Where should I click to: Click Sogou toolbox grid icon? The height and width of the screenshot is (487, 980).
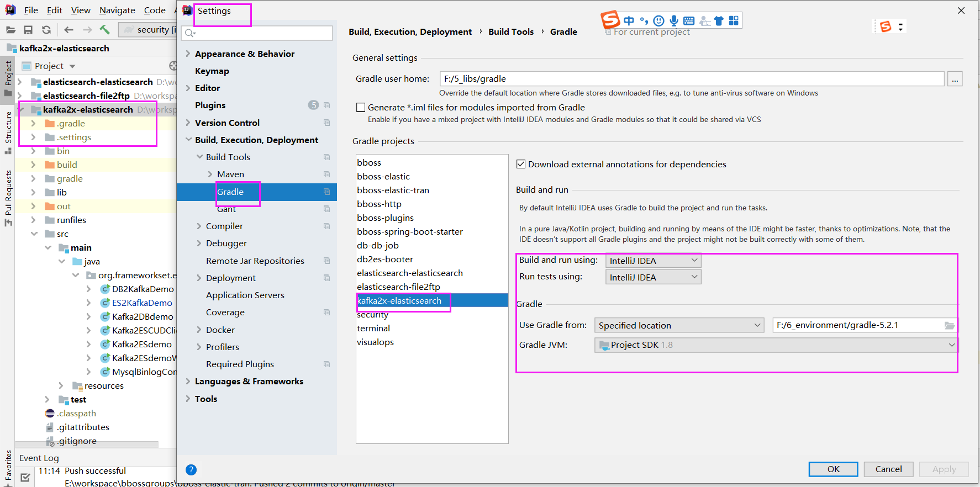pyautogui.click(x=734, y=20)
